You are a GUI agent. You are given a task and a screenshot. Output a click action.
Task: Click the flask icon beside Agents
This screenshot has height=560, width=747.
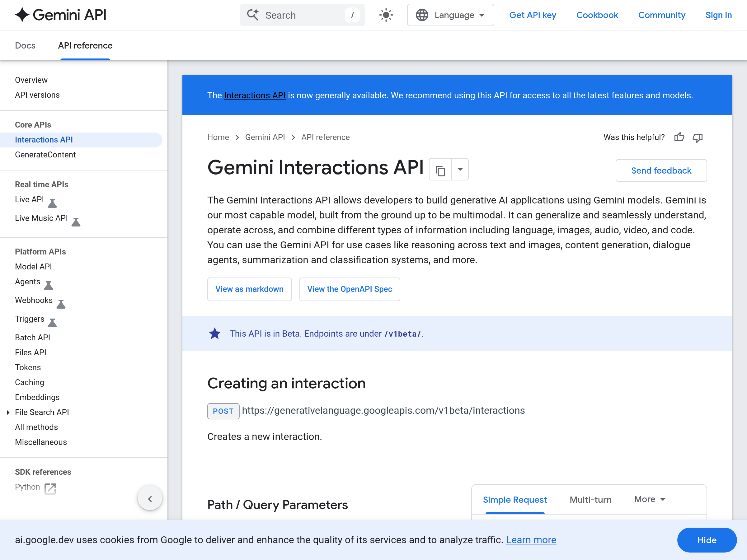click(x=49, y=286)
